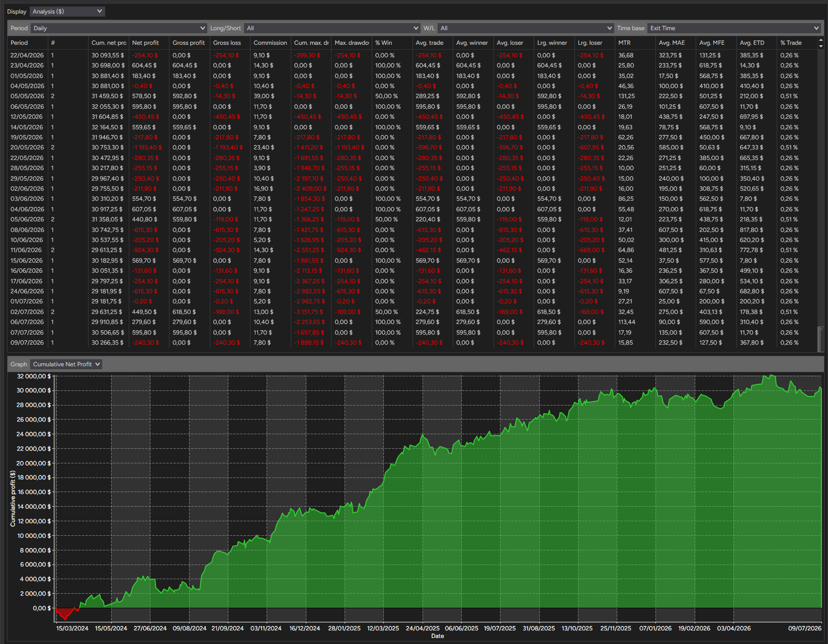The width and height of the screenshot is (828, 644).
Task: Click the table scrollbar up arrow
Action: click(x=821, y=40)
